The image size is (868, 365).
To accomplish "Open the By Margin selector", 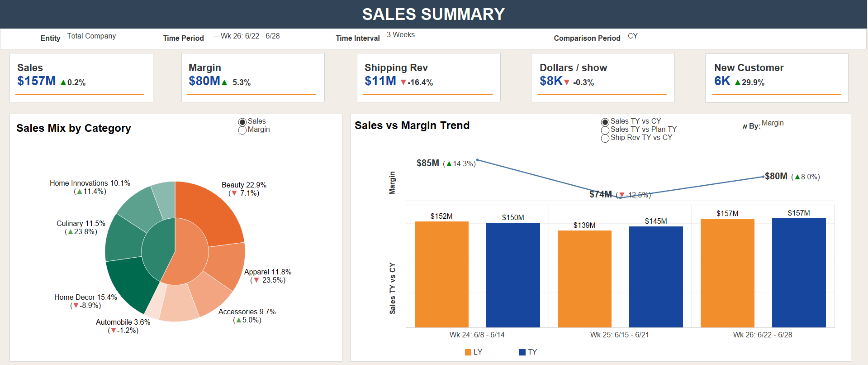I will point(773,123).
